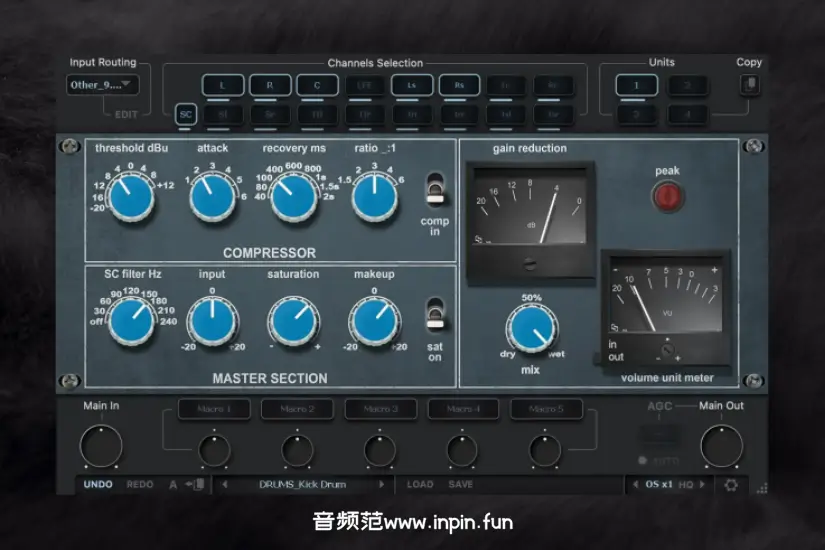Image resolution: width=825 pixels, height=550 pixels.
Task: Click the volume unit meter trim screw
Action: [667, 350]
